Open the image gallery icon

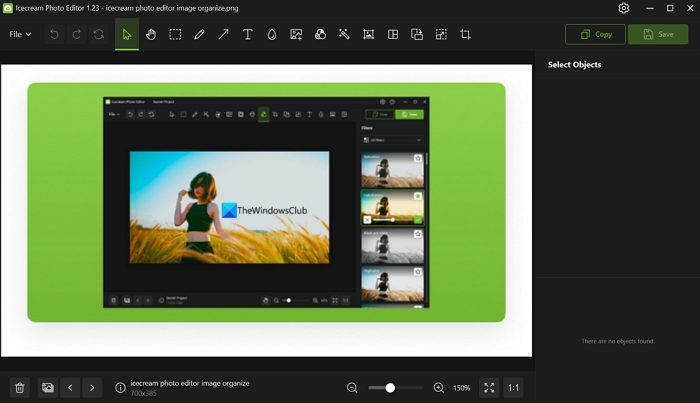point(47,387)
